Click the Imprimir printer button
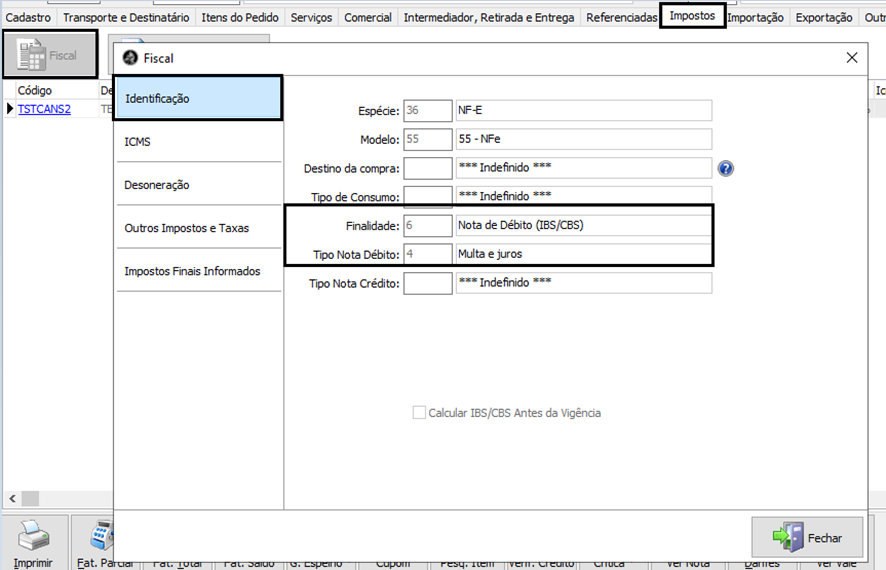Image resolution: width=886 pixels, height=570 pixels. pyautogui.click(x=34, y=542)
